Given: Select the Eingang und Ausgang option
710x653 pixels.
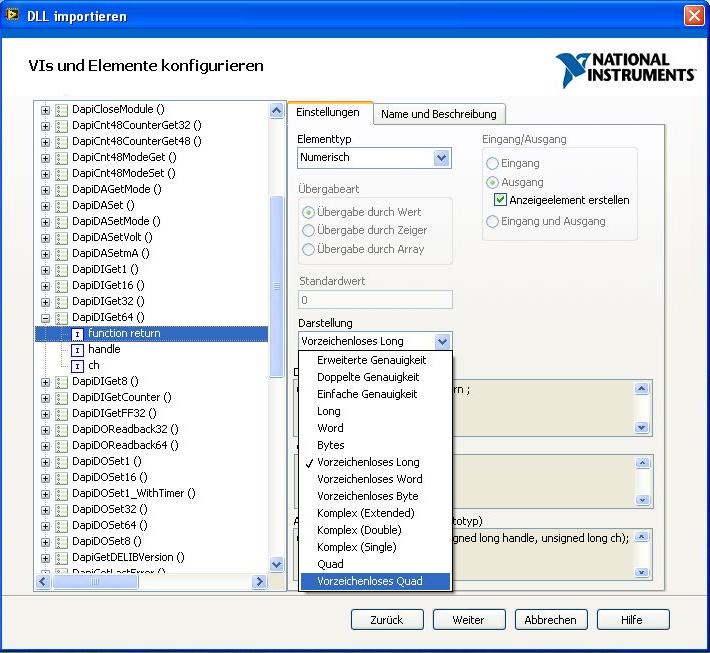Looking at the screenshot, I should point(492,221).
